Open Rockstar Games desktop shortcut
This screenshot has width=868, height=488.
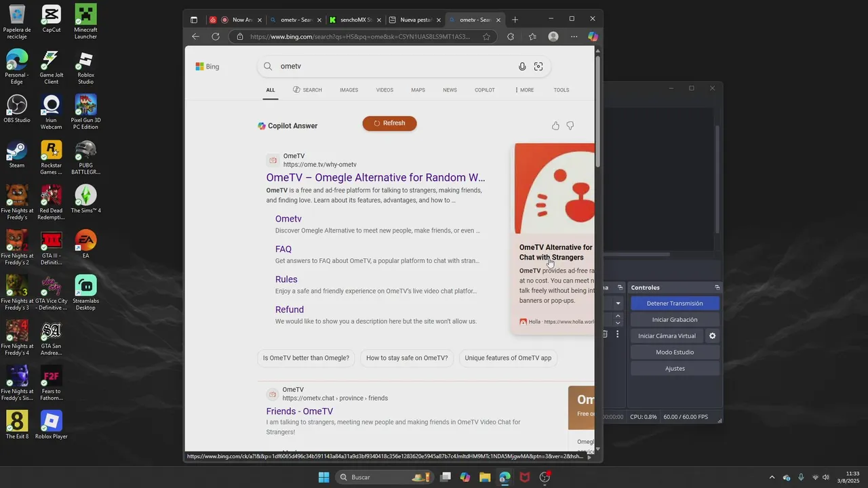(x=52, y=157)
